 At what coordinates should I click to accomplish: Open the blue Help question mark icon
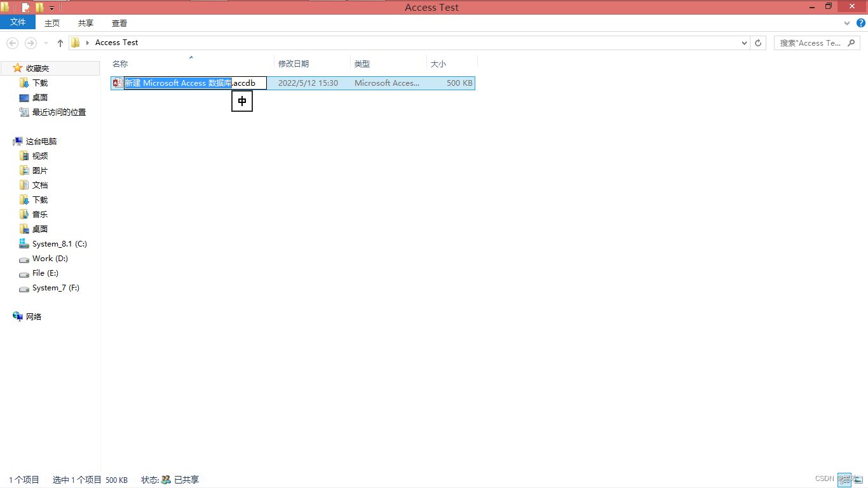click(x=861, y=23)
